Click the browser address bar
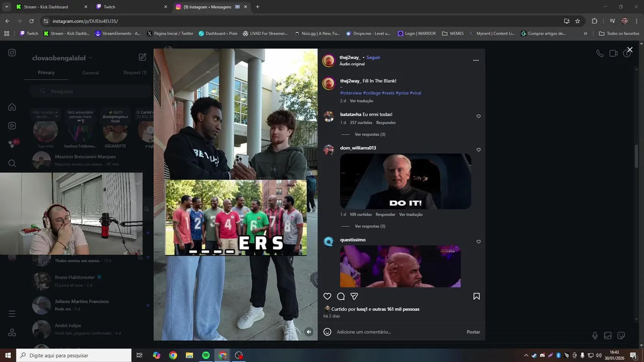The width and height of the screenshot is (644, 362). click(x=302, y=21)
